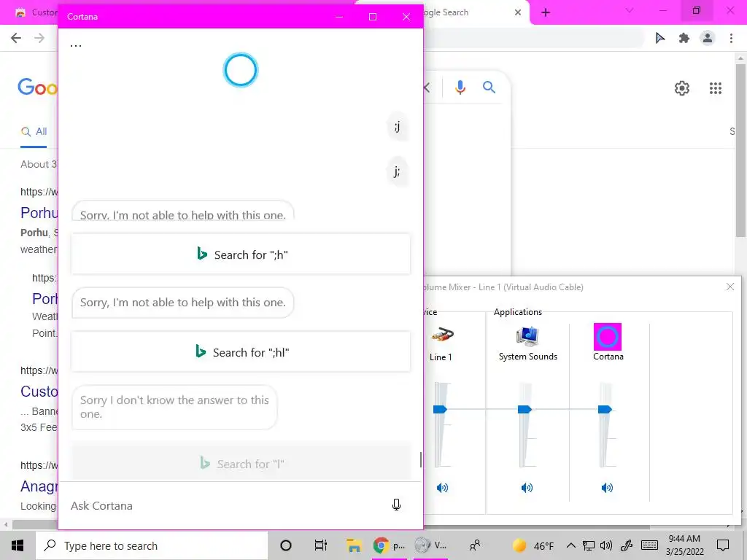
Task: Mute System Sounds in Volume Mixer
Action: 527,487
